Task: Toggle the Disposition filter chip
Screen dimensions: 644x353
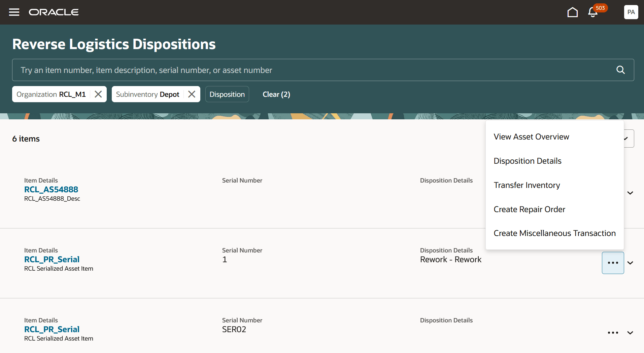Action: click(227, 94)
